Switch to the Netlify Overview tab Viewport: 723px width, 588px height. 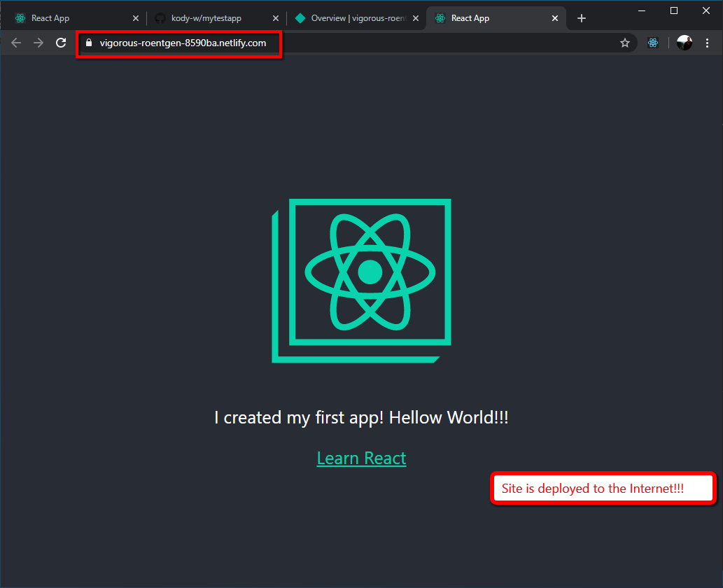pos(356,18)
